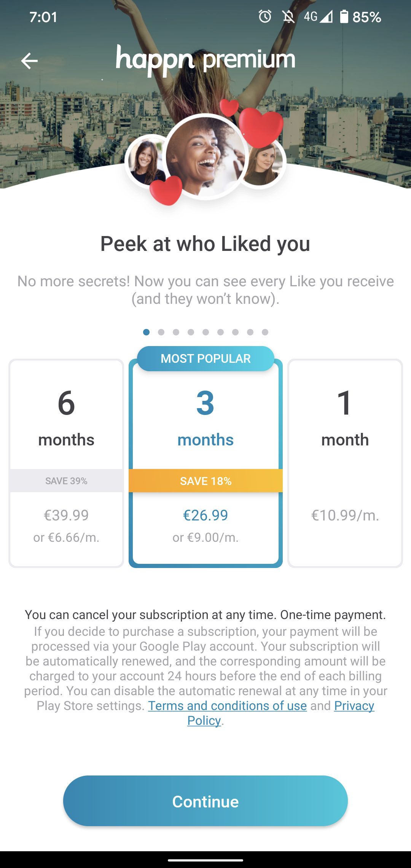Click the SAVE 18% banner

[x=205, y=480]
